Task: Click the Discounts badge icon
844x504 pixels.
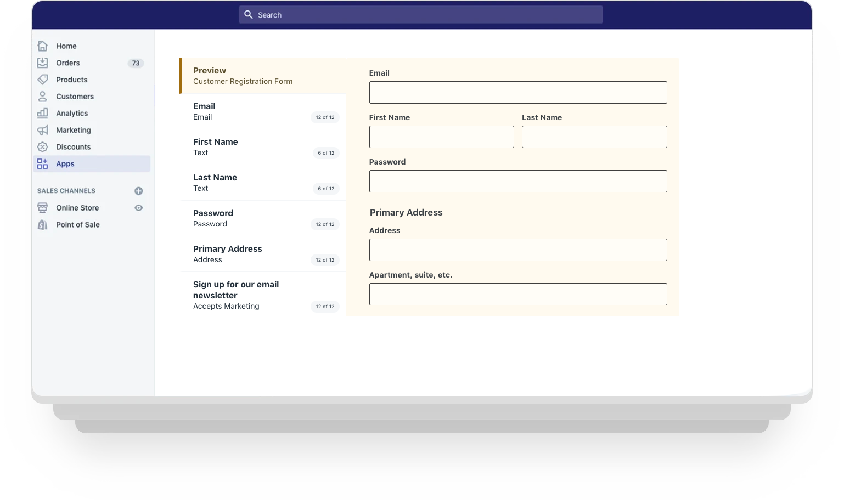Action: point(42,147)
